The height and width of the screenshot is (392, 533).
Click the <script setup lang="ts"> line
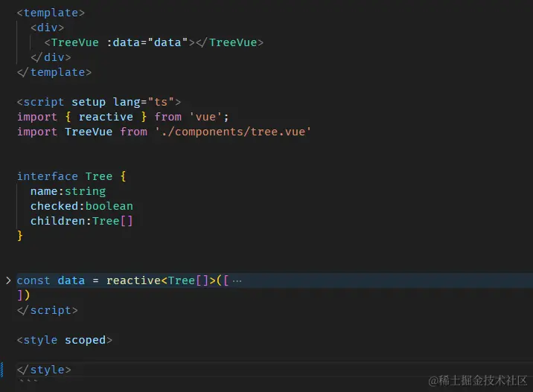pos(98,102)
